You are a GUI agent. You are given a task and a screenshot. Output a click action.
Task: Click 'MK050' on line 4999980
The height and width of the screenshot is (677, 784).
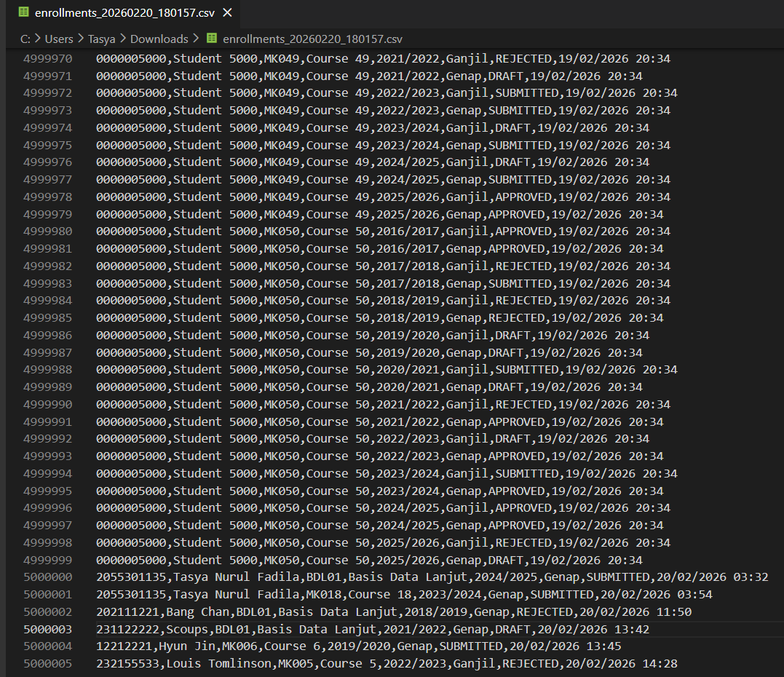point(282,231)
